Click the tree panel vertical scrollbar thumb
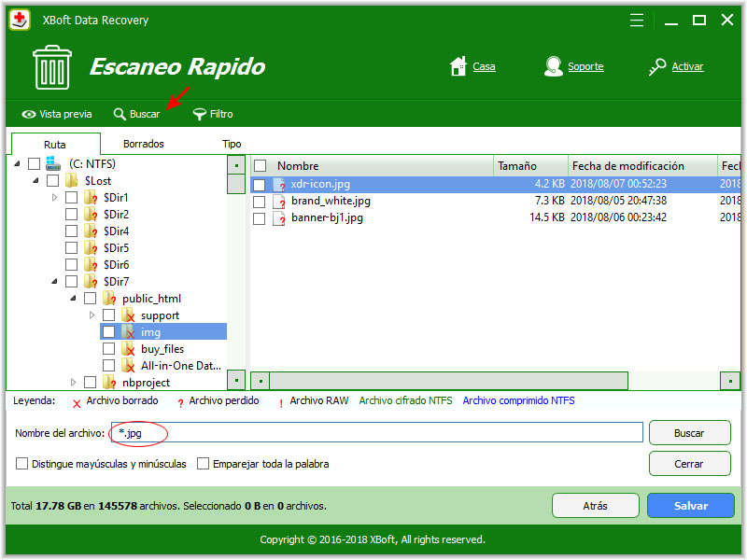747x560 pixels. click(x=236, y=184)
